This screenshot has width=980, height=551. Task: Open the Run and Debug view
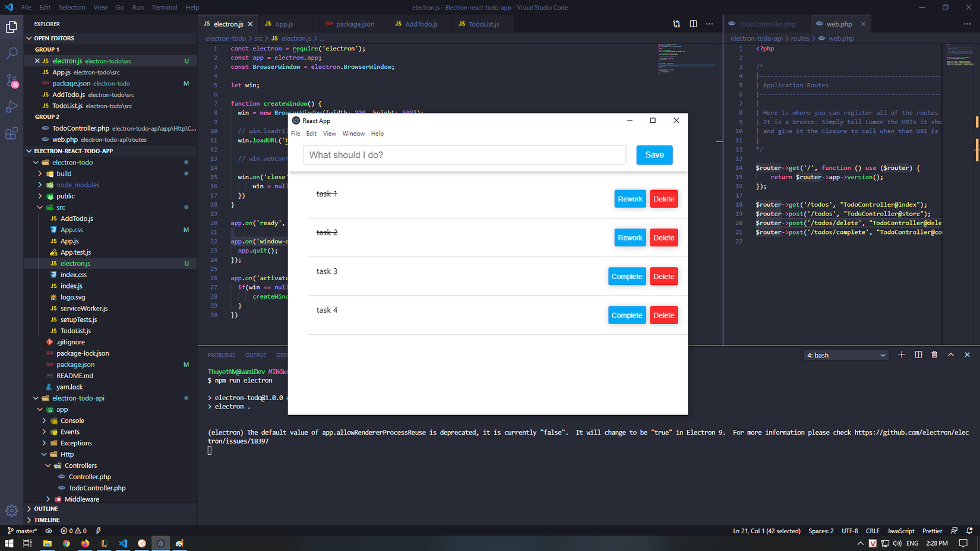(12, 107)
